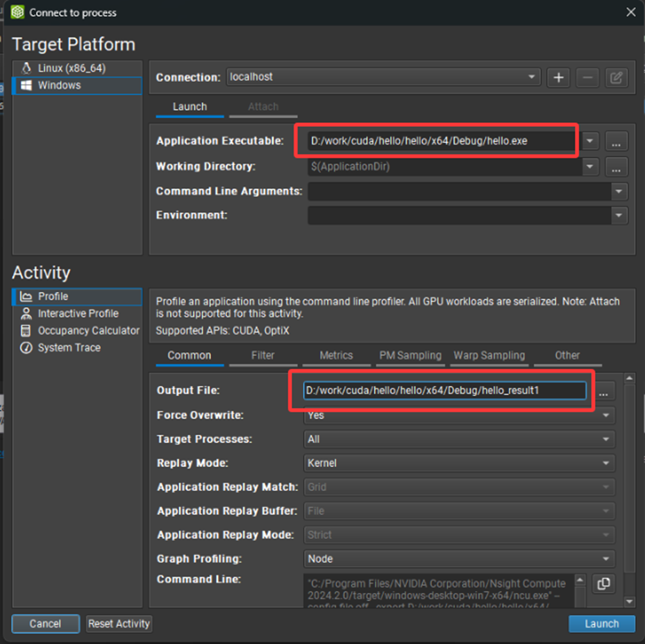Select System Trace activity
The width and height of the screenshot is (645, 644).
pos(69,347)
